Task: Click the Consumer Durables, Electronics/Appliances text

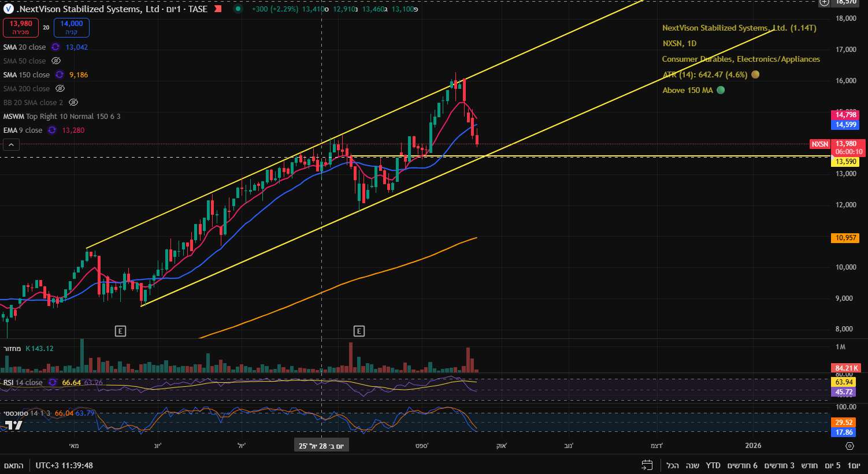Action: tap(741, 59)
